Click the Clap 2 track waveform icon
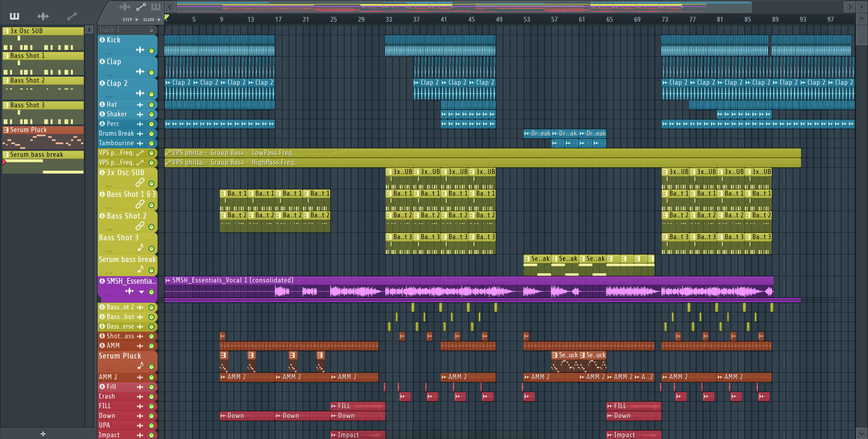This screenshot has height=439, width=868. 140,94
